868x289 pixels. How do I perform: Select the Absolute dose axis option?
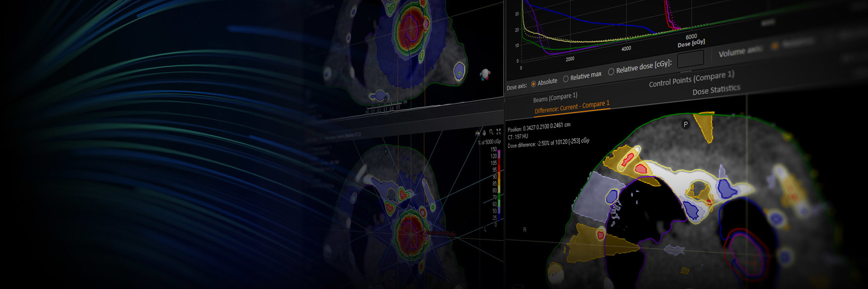533,84
